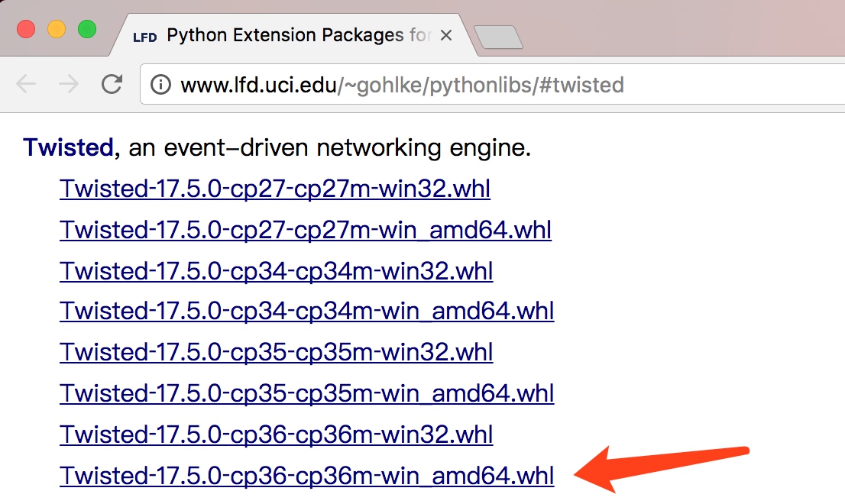Click the red window close button
Viewport: 845px width, 504px height.
(x=26, y=29)
